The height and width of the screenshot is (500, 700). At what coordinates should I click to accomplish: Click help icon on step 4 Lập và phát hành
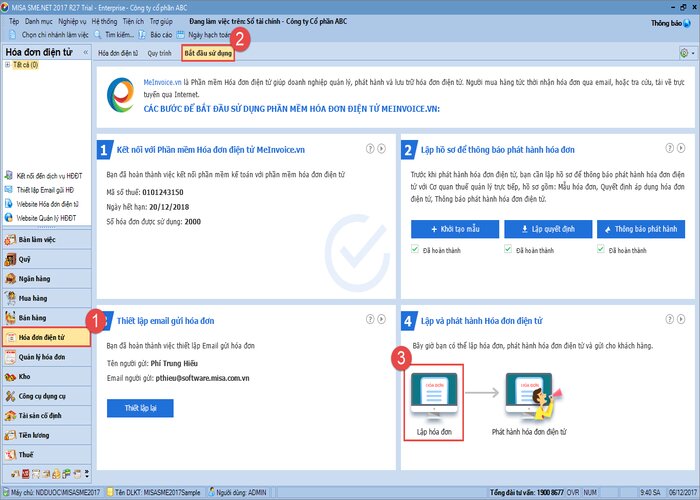point(670,319)
